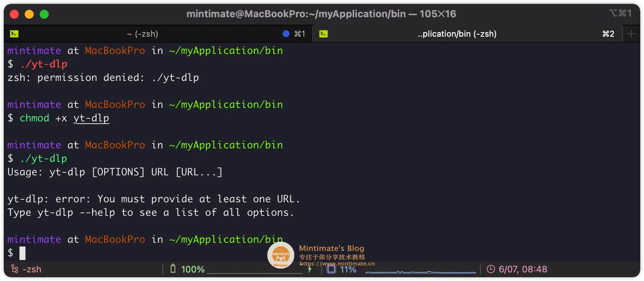Image resolution: width=644 pixels, height=281 pixels.
Task: Select the first tab terminal icon
Action: pos(14,34)
